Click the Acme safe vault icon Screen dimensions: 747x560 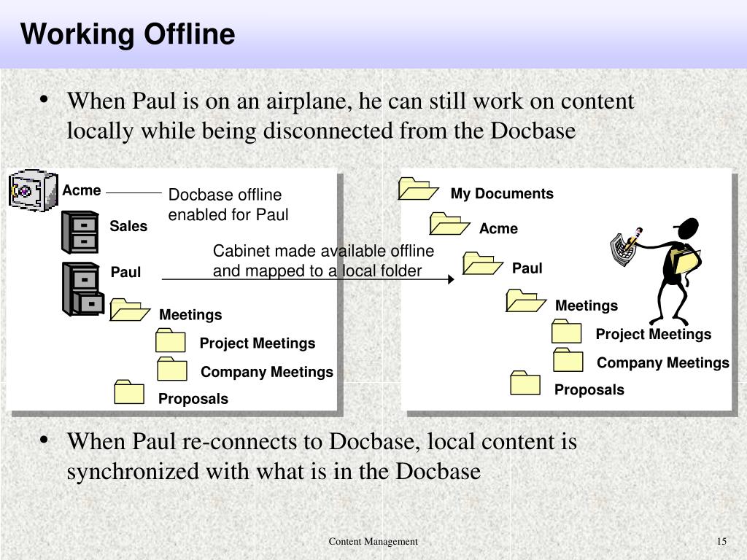coord(33,190)
